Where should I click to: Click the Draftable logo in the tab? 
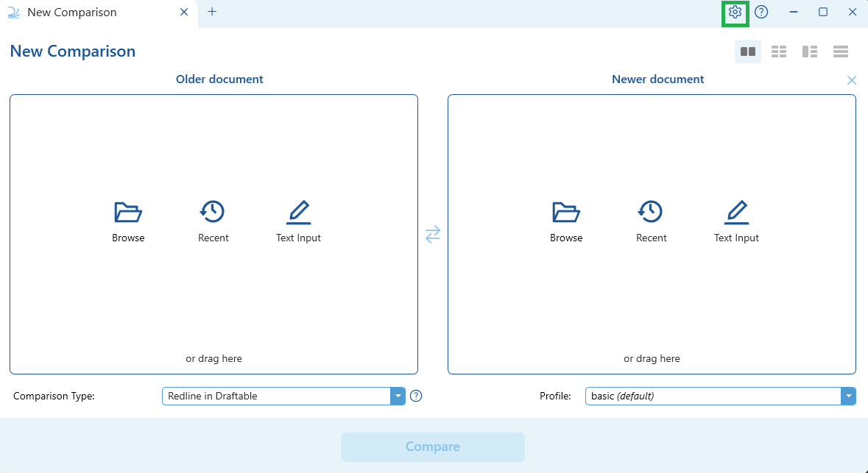[14, 13]
